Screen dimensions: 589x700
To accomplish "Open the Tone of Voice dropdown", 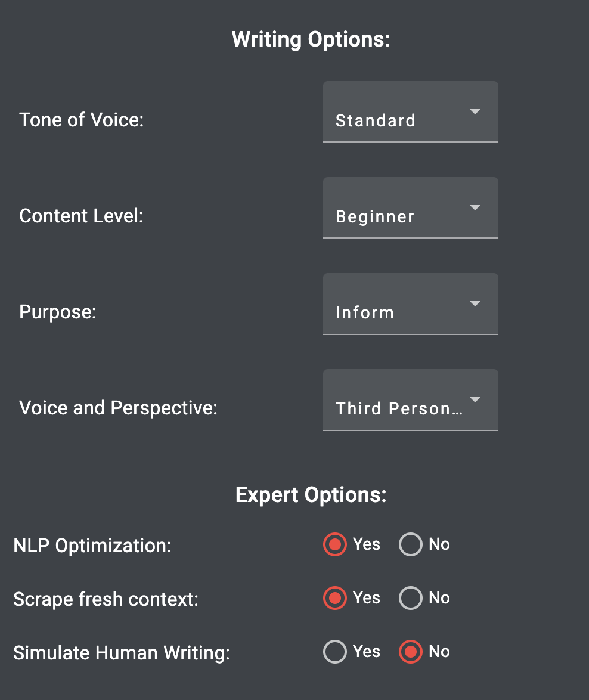I will (x=410, y=112).
